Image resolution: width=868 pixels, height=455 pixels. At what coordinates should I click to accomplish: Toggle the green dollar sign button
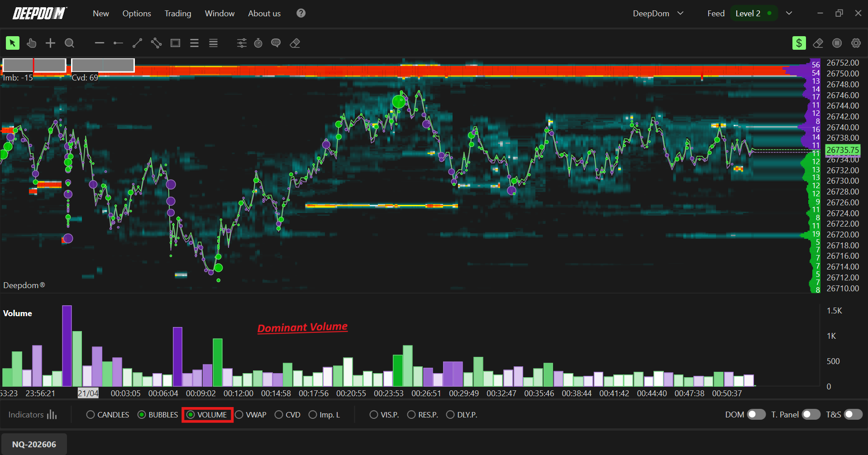pos(799,43)
